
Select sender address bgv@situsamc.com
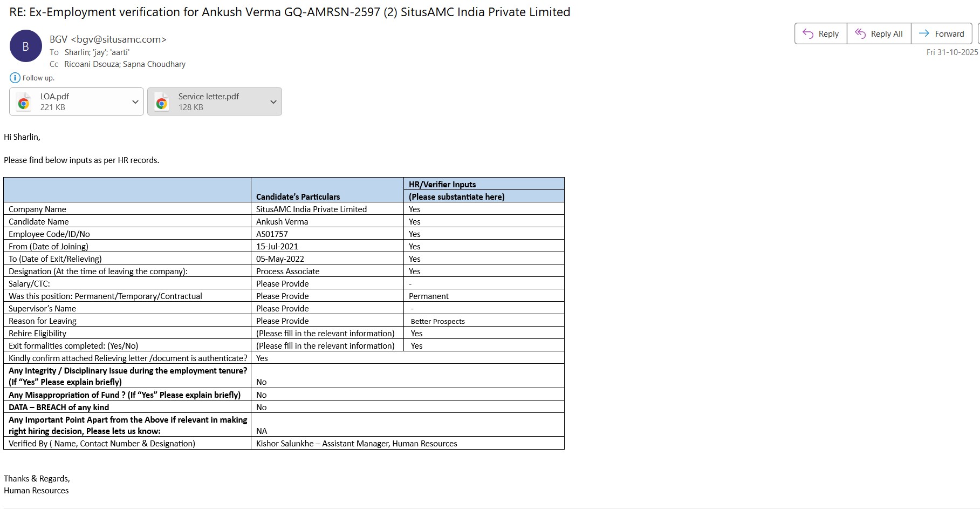119,39
